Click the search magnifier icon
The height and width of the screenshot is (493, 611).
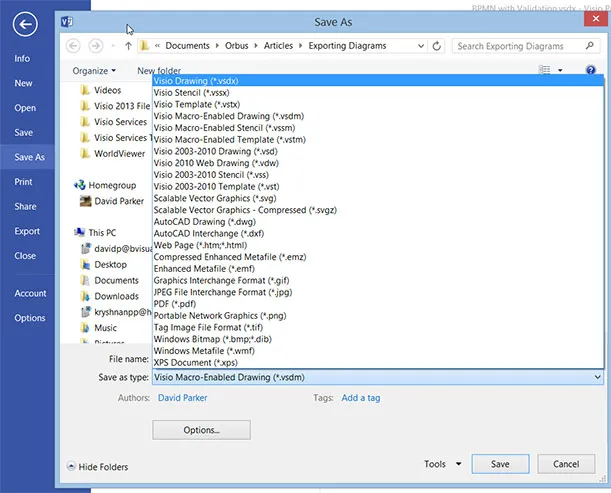[590, 46]
